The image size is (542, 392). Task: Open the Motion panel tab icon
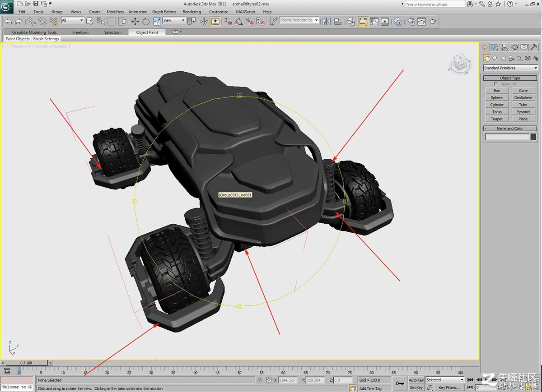[x=514, y=47]
